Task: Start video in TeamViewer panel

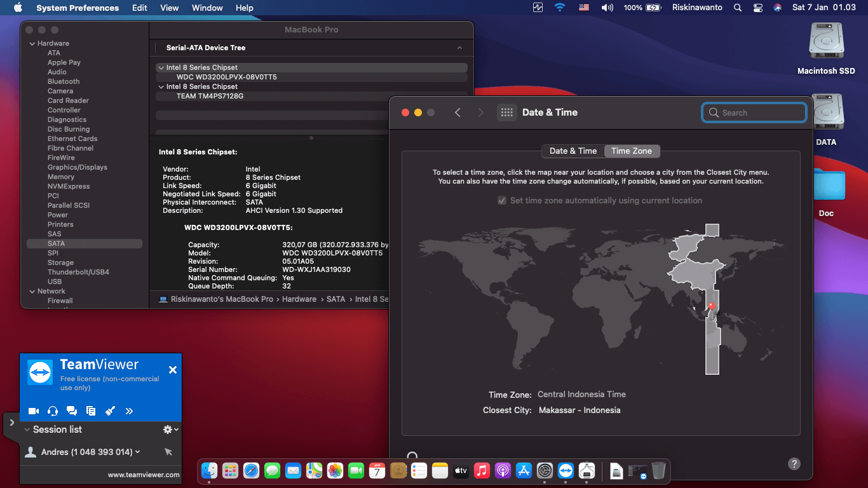Action: pyautogui.click(x=34, y=411)
